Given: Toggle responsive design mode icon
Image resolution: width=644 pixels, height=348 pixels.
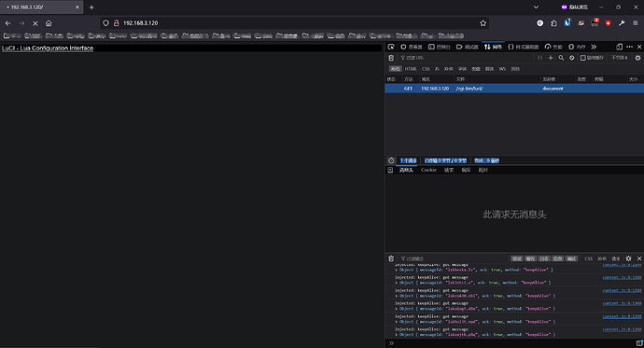Looking at the screenshot, I should (x=619, y=47).
